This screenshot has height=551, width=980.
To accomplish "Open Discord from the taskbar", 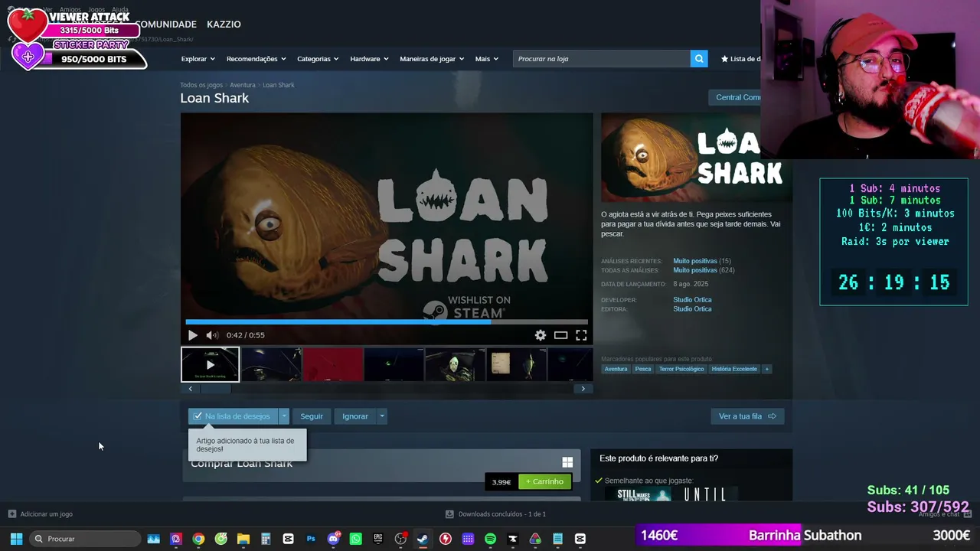I will [333, 539].
